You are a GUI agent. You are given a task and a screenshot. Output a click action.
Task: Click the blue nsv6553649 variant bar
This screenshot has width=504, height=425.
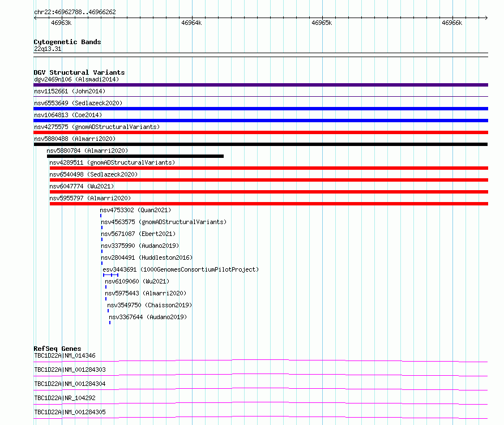tap(260, 109)
